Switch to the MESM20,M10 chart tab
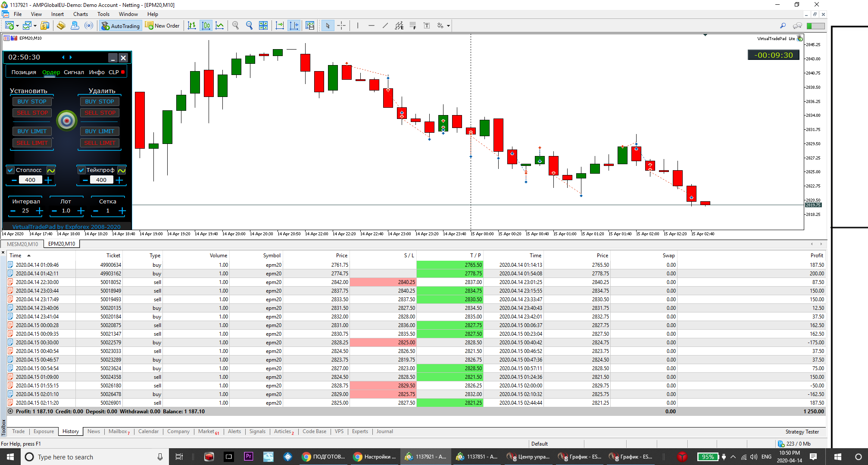 click(22, 244)
